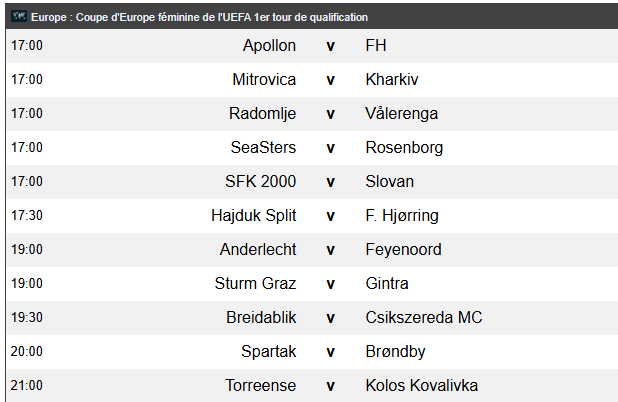Select SeaSters team name
The image size is (618, 402).
[x=263, y=148]
